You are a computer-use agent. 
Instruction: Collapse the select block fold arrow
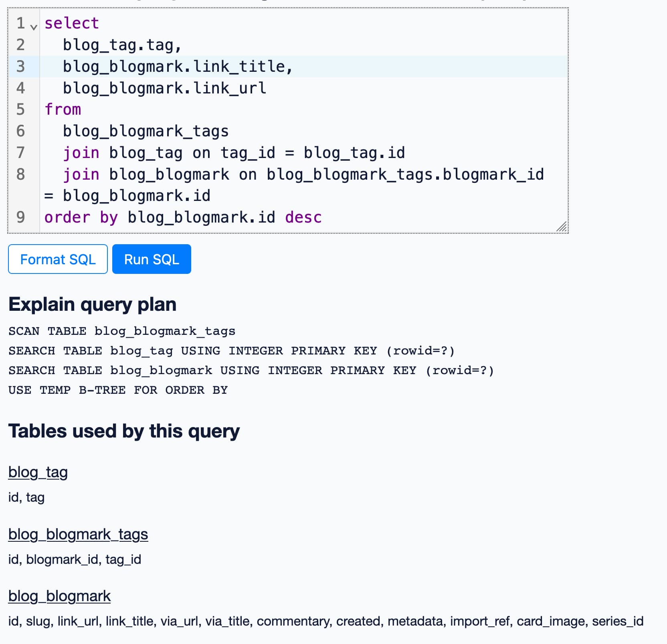(x=34, y=27)
